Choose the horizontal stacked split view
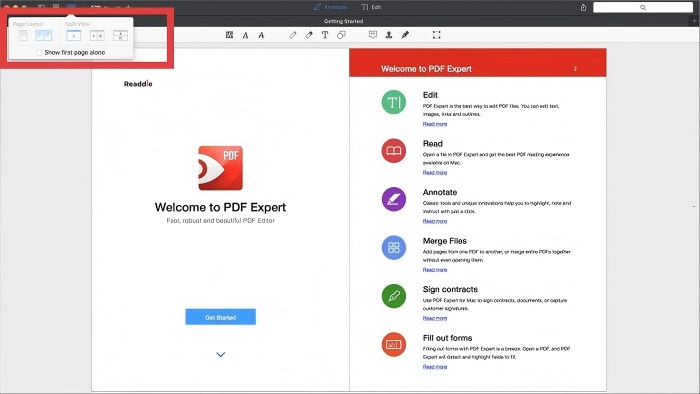Screen dimensions: 700x394 point(120,36)
